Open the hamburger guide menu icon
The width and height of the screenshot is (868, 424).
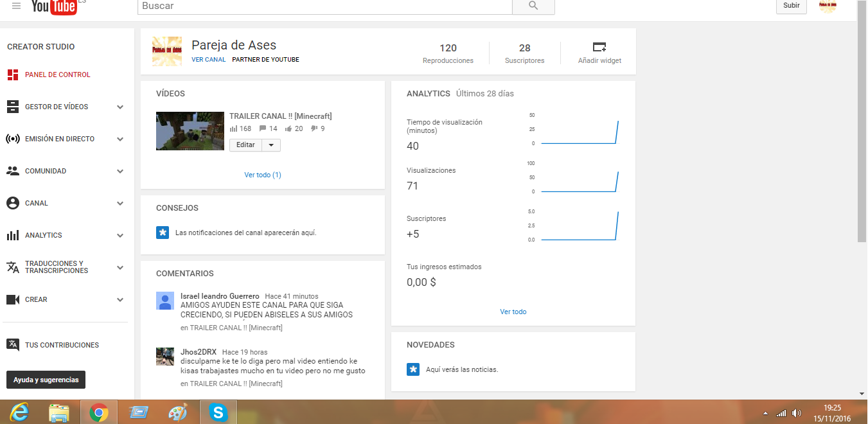(x=17, y=6)
